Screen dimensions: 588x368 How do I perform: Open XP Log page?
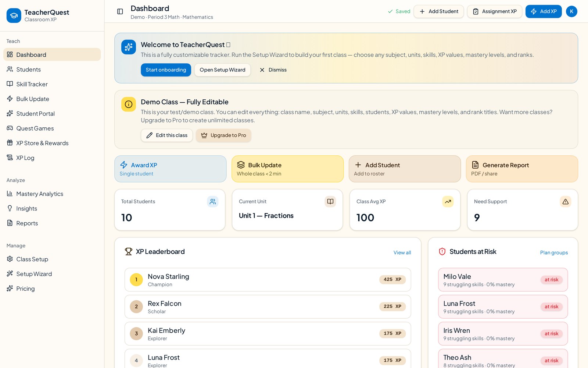tap(52, 158)
